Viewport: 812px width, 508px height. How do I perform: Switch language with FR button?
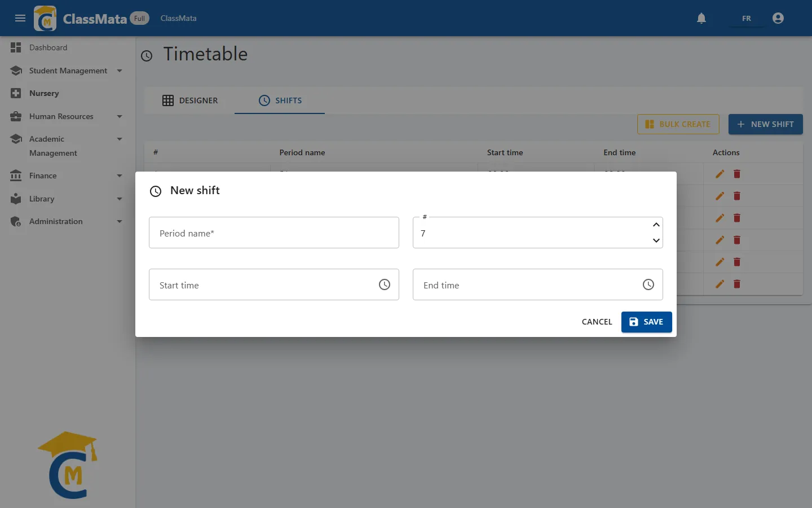[x=747, y=19]
